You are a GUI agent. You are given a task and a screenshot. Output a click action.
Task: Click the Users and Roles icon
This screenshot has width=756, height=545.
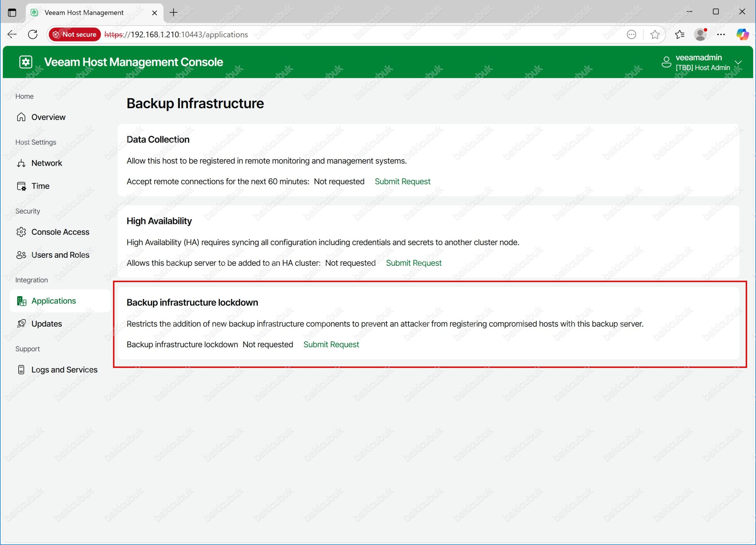click(21, 255)
